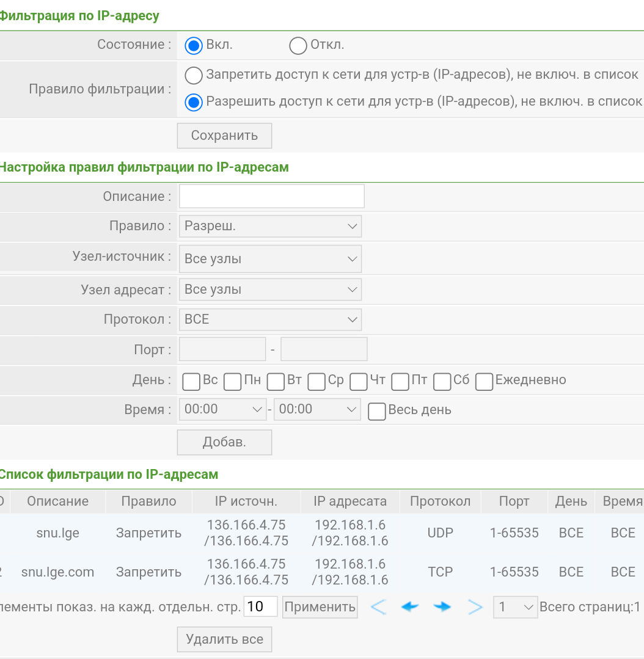The image size is (644, 659).
Task: Click the solid blue previous-page arrow
Action: click(409, 607)
